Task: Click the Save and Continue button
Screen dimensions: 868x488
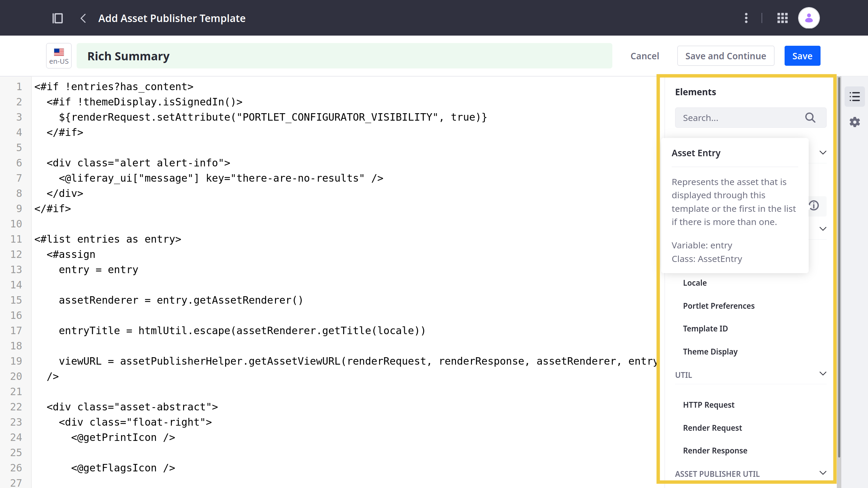Action: tap(726, 56)
